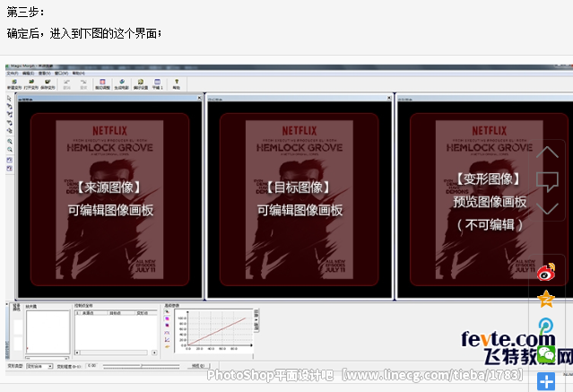
Task: Click the Tencent Weibo share icon
Action: (546, 325)
